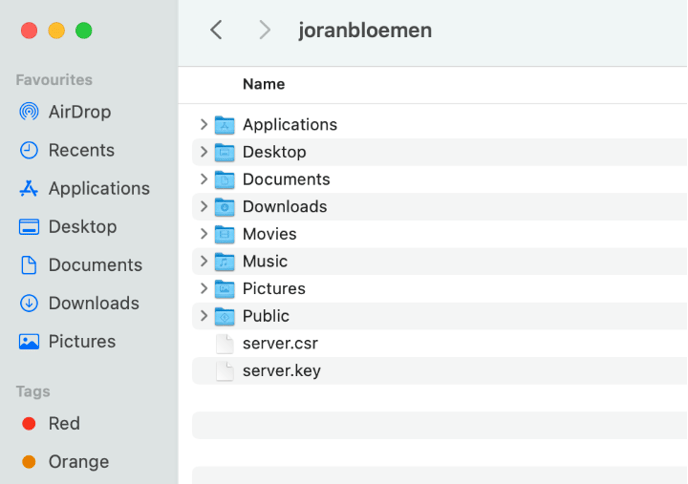The height and width of the screenshot is (484, 688).
Task: Click the Downloads sidebar arrow icon
Action: click(x=29, y=303)
